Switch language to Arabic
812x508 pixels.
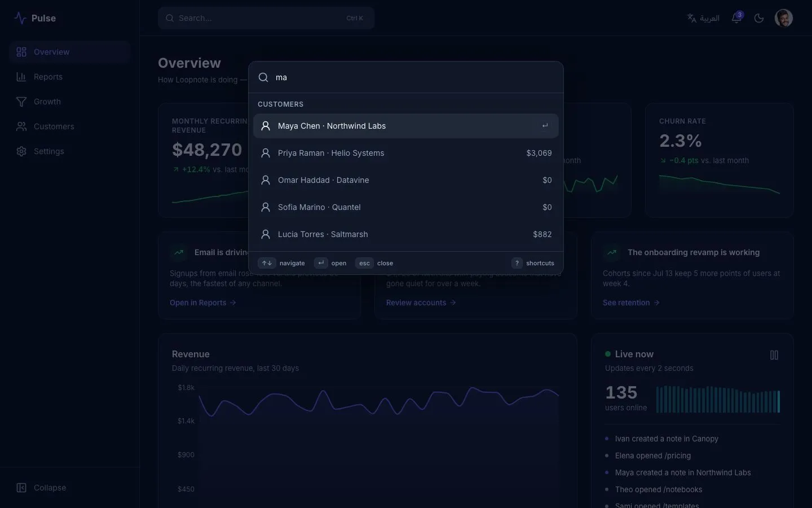(703, 18)
